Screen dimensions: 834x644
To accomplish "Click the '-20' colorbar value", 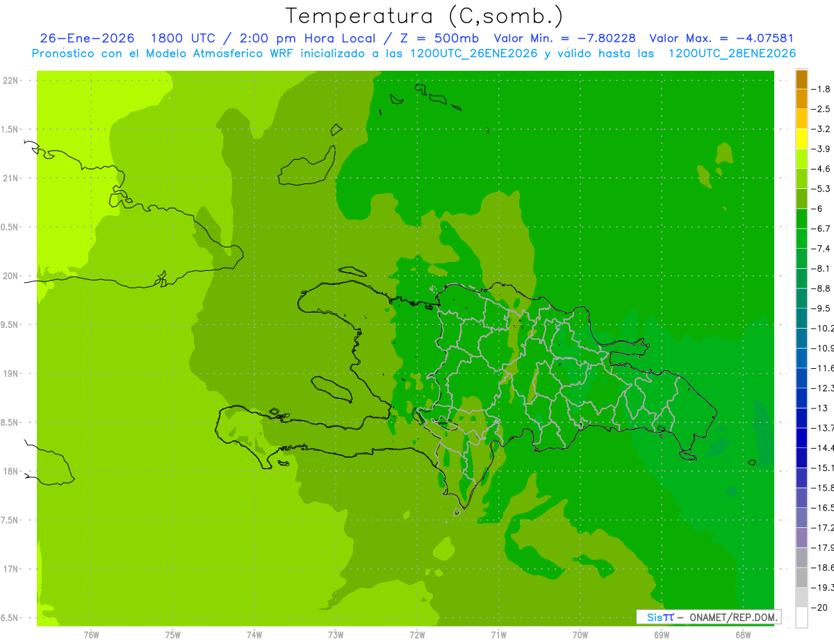I will point(820,608).
